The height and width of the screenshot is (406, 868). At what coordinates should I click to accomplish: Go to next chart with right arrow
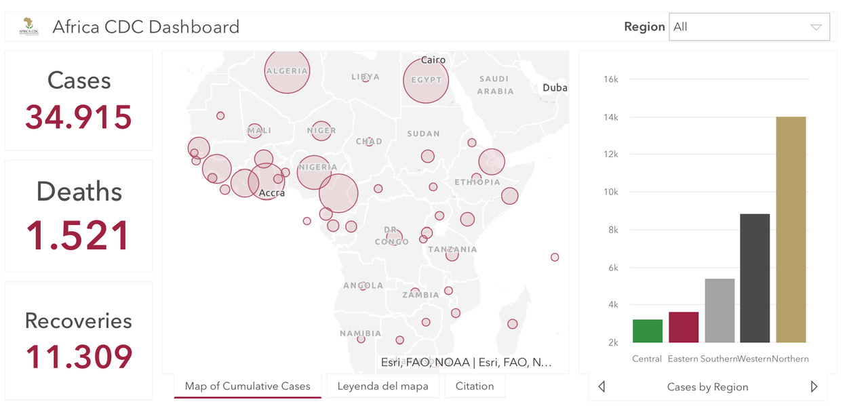pos(814,387)
